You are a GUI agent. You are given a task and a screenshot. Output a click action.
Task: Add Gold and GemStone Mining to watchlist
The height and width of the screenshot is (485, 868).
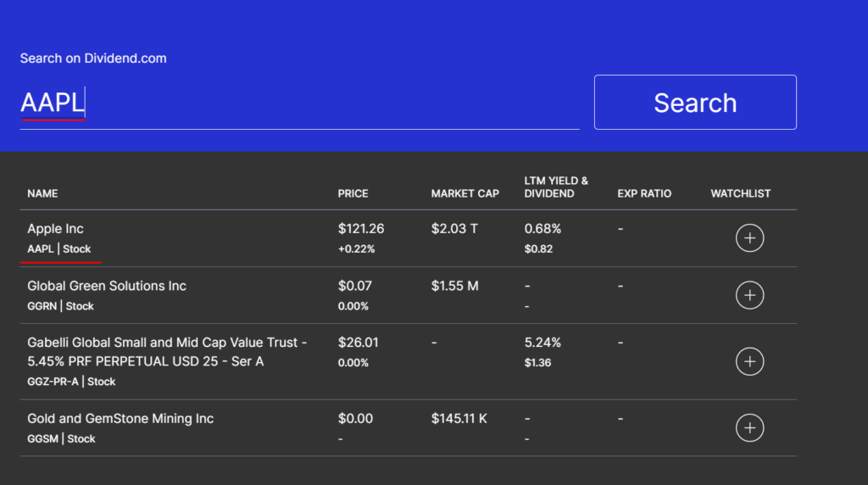click(749, 428)
